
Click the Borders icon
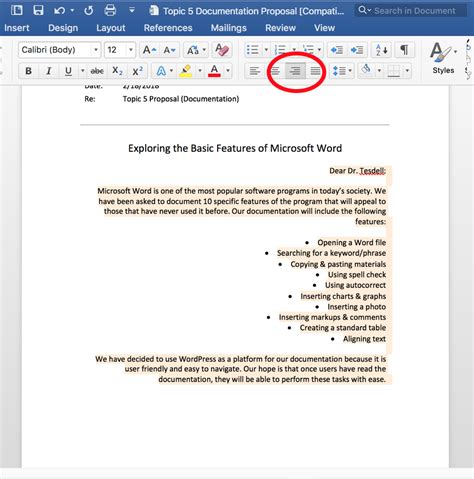coord(394,71)
